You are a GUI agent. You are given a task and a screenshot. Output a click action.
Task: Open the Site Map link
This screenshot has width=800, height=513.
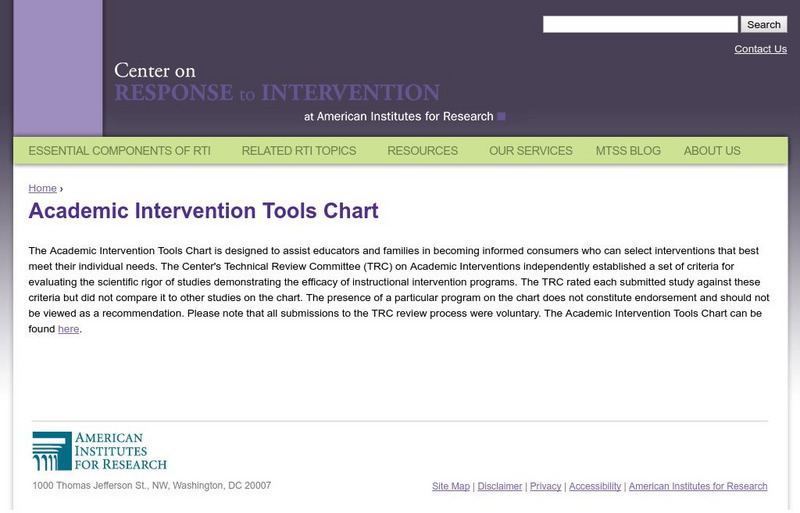[x=451, y=486]
